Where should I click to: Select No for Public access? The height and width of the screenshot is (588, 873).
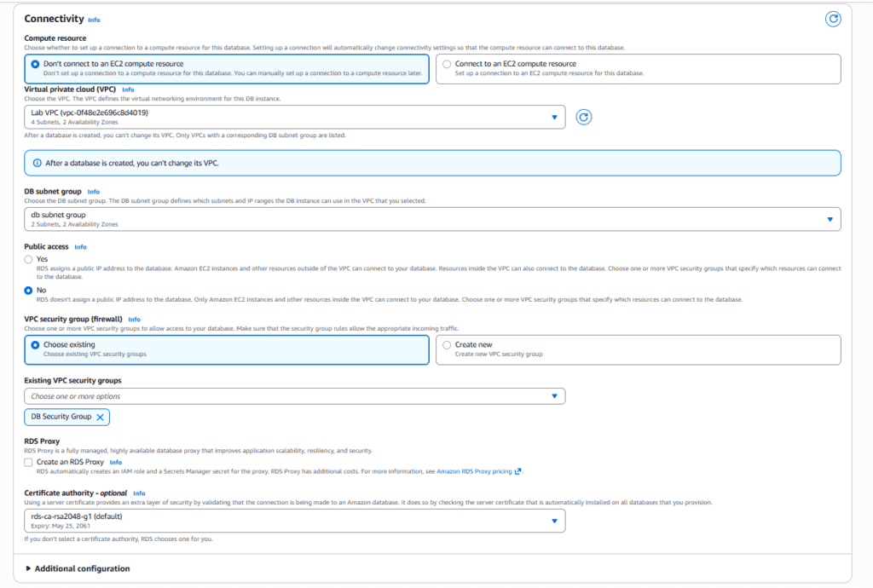[28, 291]
